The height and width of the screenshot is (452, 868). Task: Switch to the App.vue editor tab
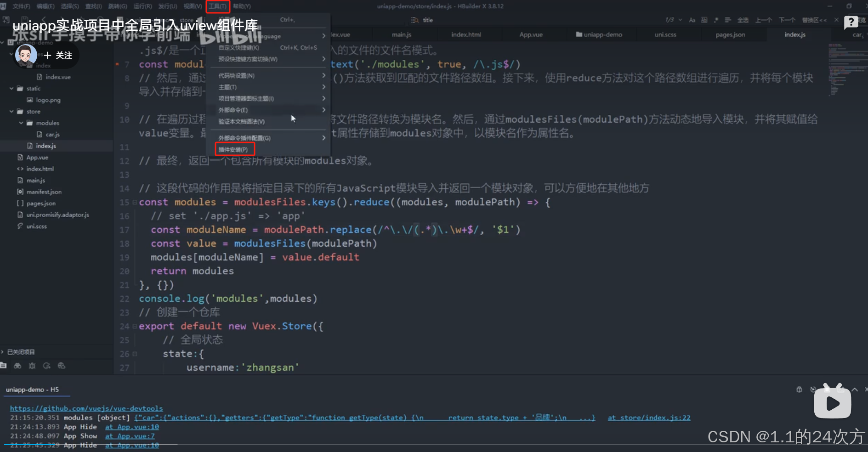point(531,34)
